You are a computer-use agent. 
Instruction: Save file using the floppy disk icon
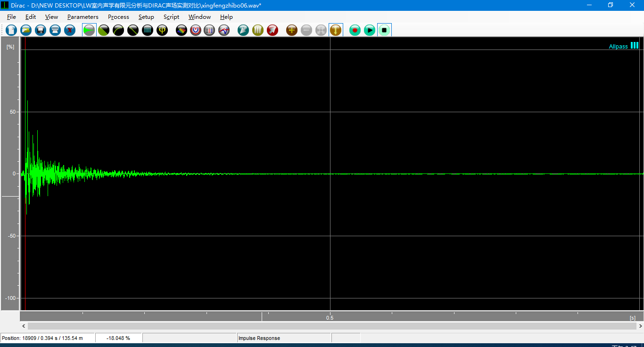41,30
